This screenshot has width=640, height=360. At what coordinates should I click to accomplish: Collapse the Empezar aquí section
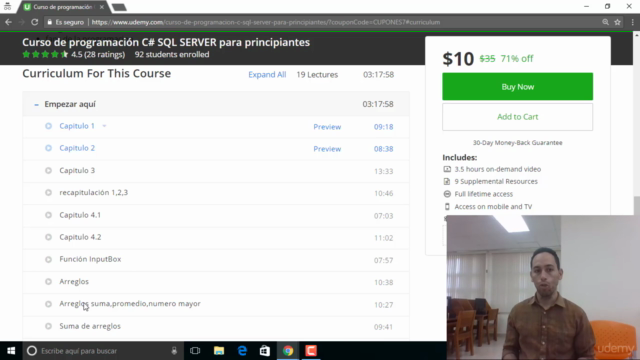[36, 105]
